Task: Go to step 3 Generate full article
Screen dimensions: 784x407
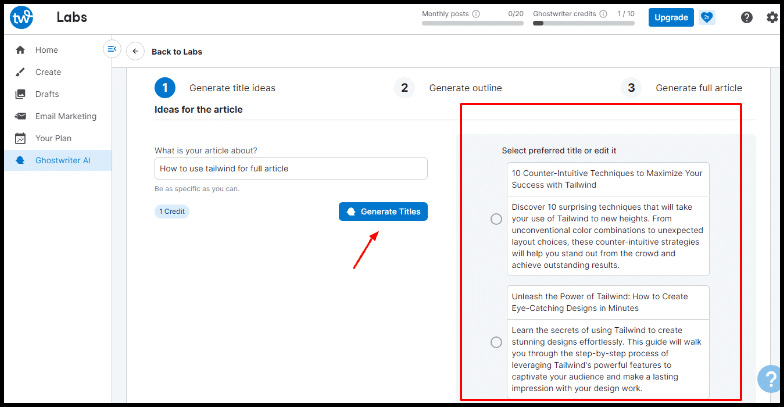Action: 682,88
